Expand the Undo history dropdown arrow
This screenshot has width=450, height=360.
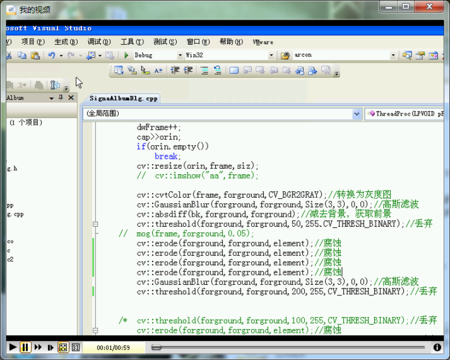point(61,56)
